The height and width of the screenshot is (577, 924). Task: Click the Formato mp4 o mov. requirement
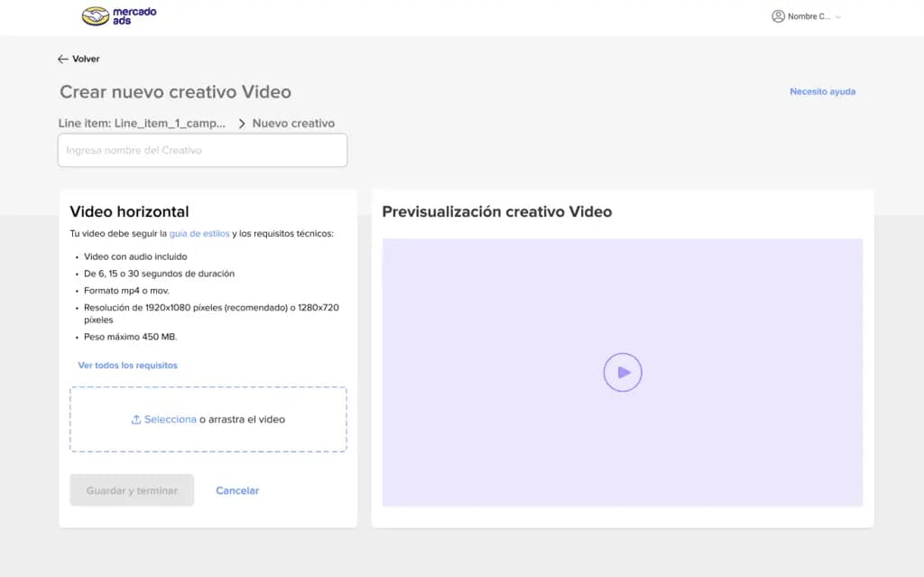(x=126, y=291)
